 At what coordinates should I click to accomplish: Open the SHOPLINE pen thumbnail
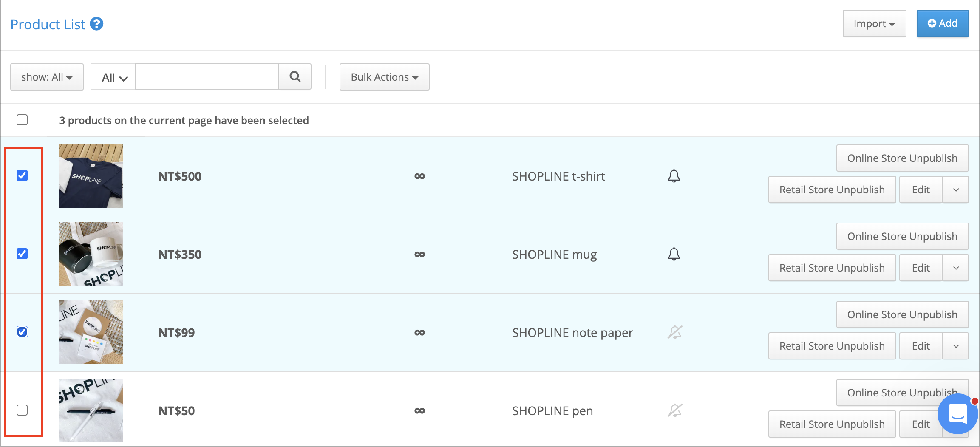91,410
